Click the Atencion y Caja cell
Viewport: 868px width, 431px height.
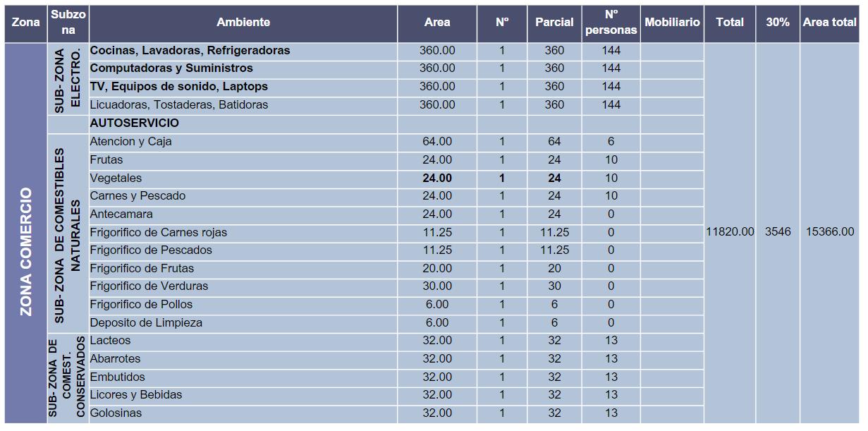pos(243,142)
